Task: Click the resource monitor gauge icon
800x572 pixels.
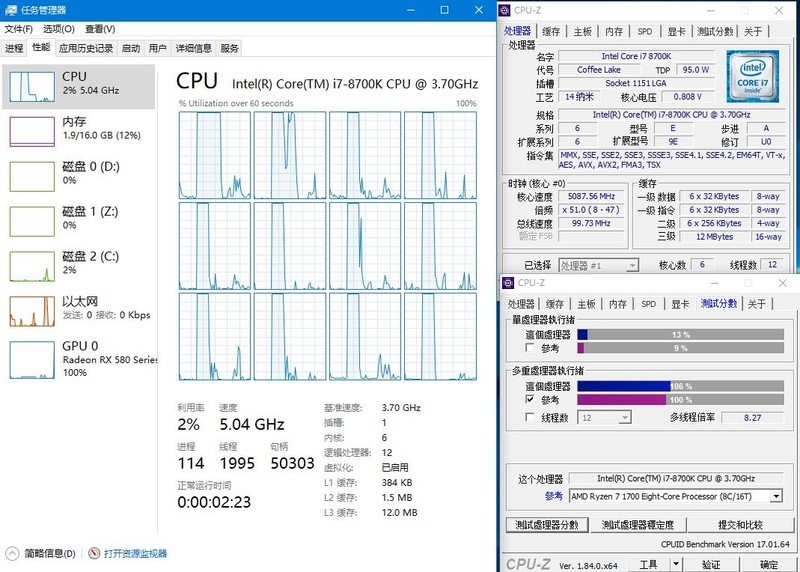Action: point(94,553)
